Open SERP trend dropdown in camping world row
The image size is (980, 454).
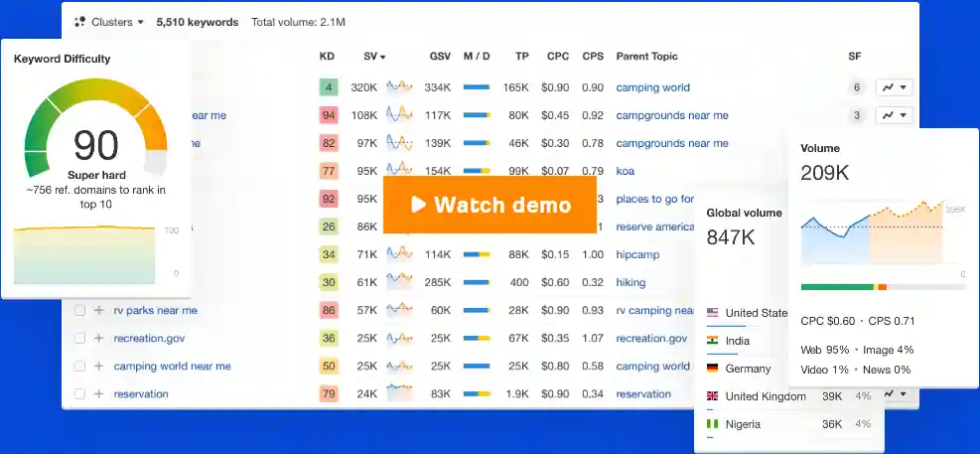coord(894,87)
